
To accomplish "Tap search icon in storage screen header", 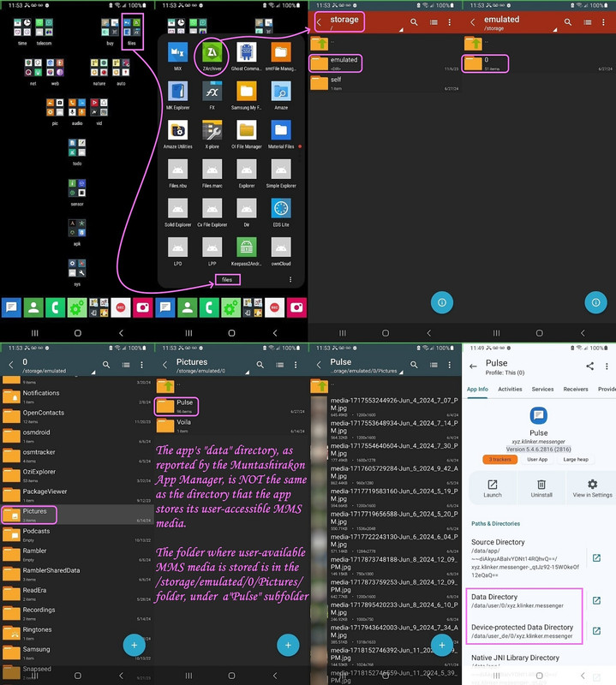I will 414,22.
